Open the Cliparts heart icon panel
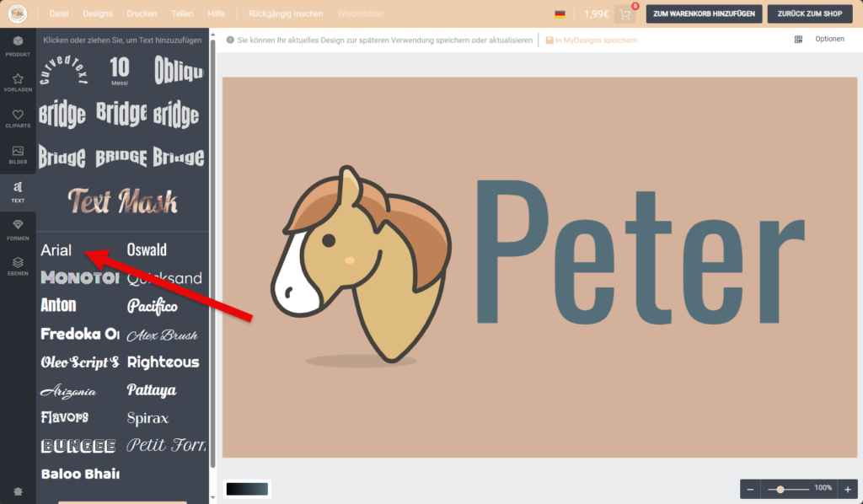The image size is (863, 504). [18, 119]
